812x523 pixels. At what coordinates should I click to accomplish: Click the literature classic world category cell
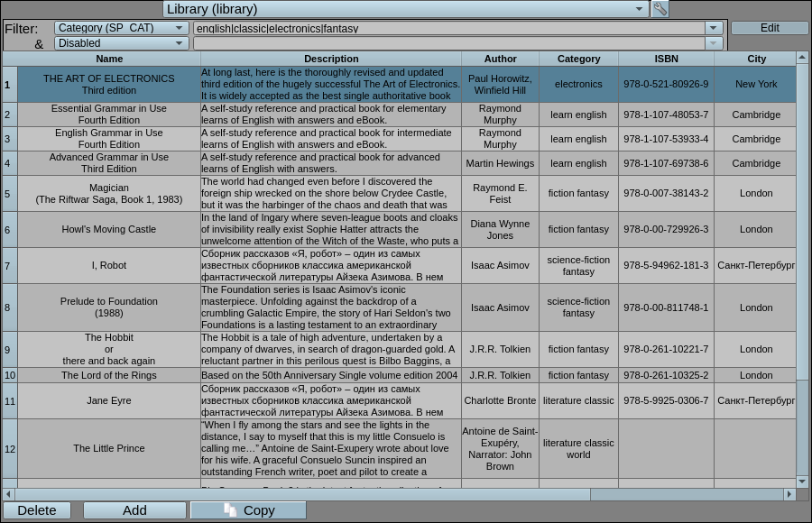pos(578,448)
